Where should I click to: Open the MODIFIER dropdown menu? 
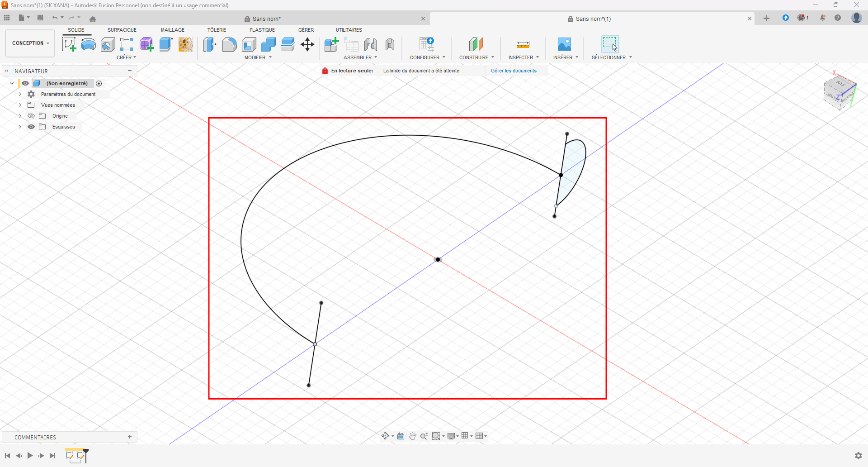pos(258,57)
